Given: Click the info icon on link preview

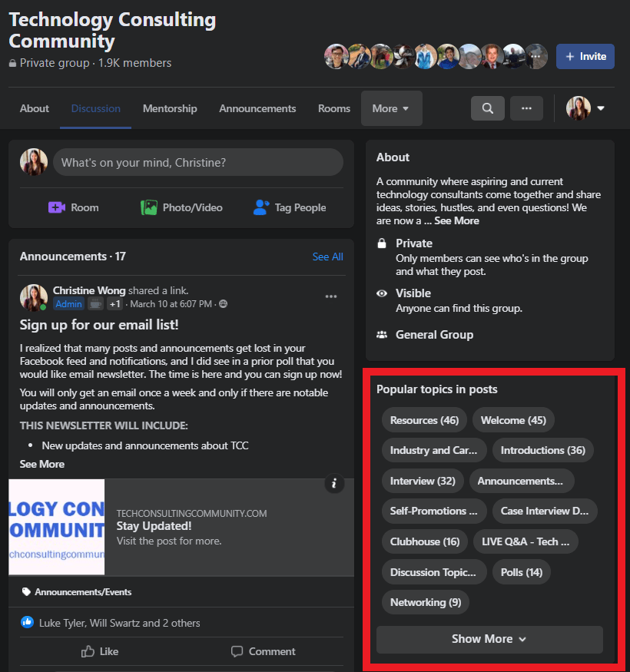Looking at the screenshot, I should coord(333,483).
